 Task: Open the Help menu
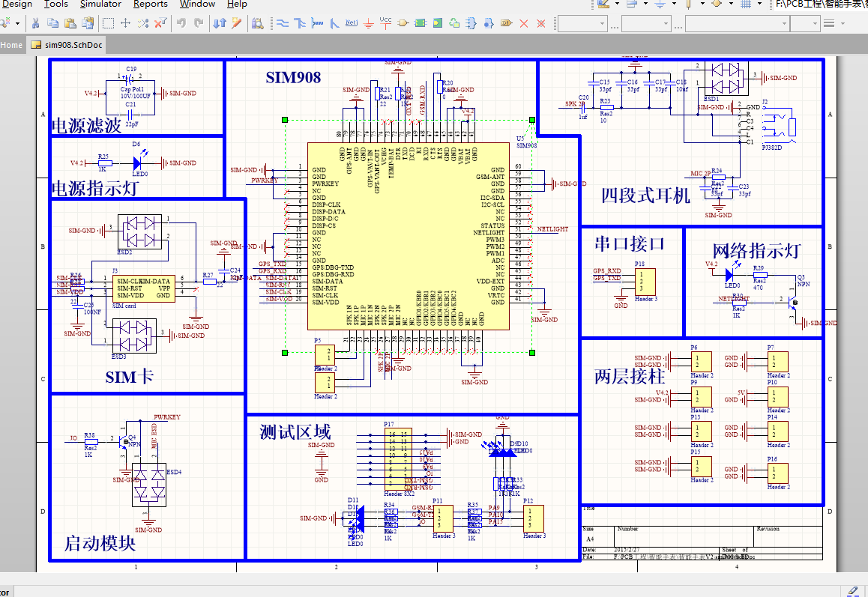pyautogui.click(x=237, y=4)
